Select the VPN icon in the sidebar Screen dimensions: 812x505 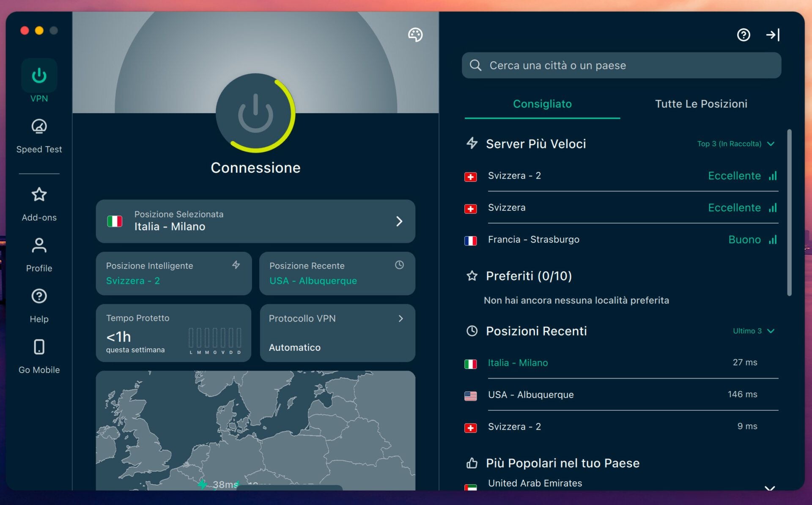[x=39, y=75]
